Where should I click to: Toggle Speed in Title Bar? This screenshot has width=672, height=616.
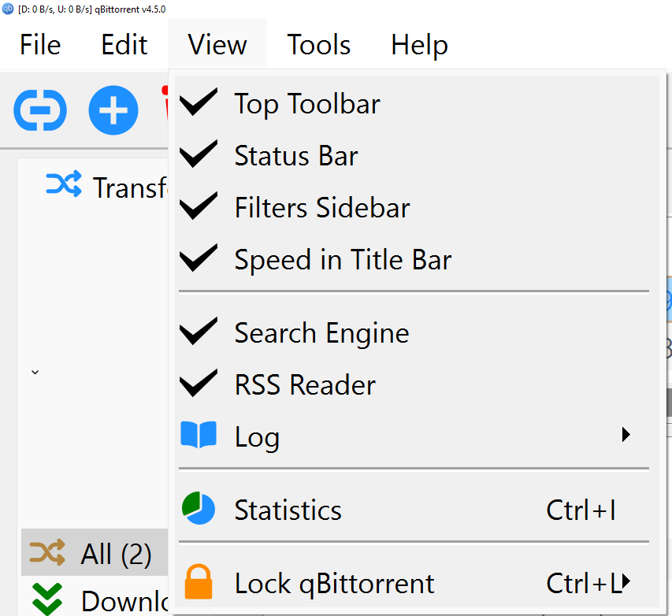click(x=414, y=259)
